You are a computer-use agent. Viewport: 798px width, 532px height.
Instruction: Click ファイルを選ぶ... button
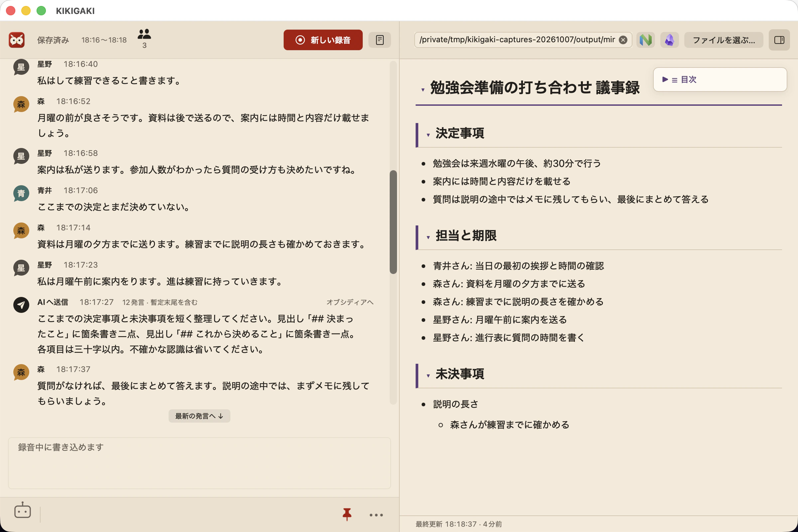click(x=724, y=40)
